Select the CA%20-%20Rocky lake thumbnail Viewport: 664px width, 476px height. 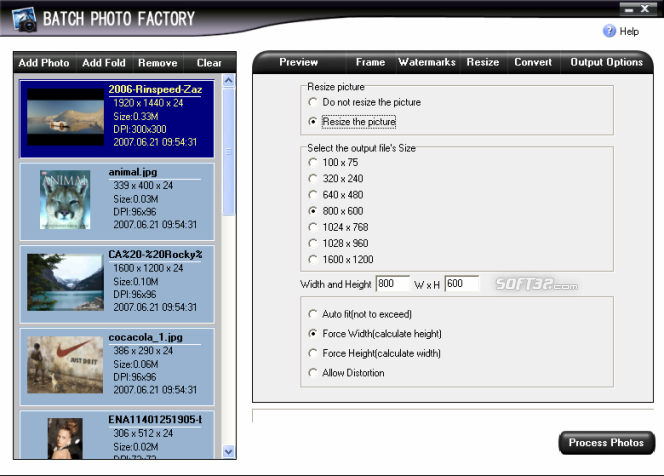click(65, 282)
